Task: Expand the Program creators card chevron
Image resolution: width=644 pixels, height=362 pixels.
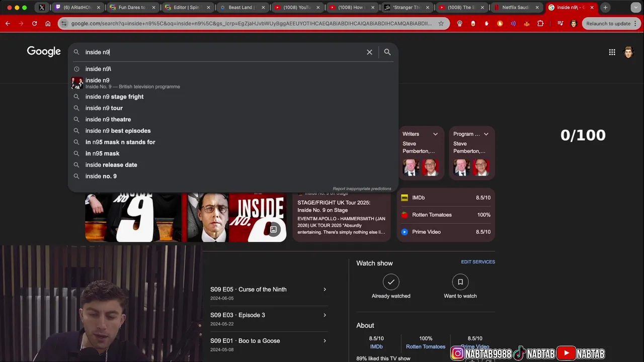Action: [x=486, y=134]
